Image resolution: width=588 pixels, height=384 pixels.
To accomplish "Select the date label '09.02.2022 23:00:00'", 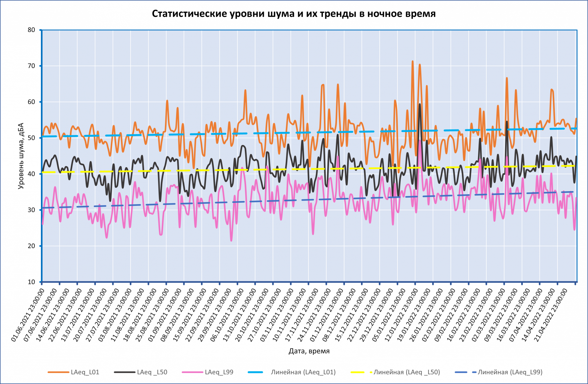I will [451, 315].
